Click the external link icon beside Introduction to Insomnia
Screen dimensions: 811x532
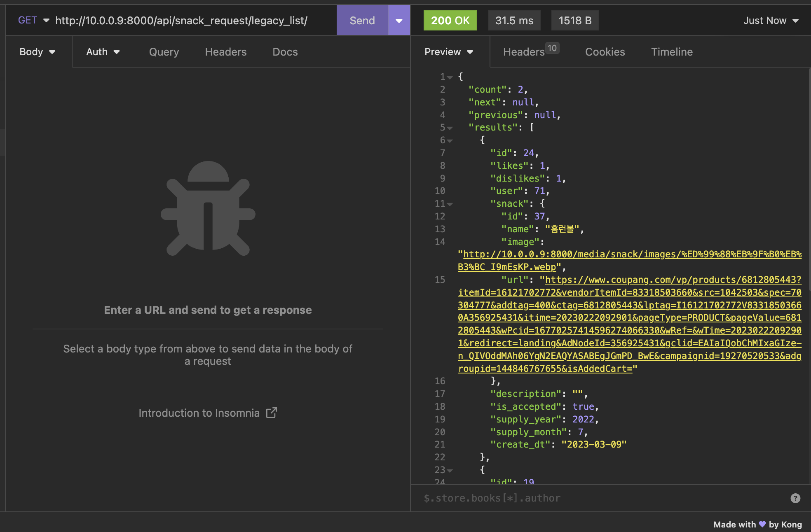tap(271, 413)
